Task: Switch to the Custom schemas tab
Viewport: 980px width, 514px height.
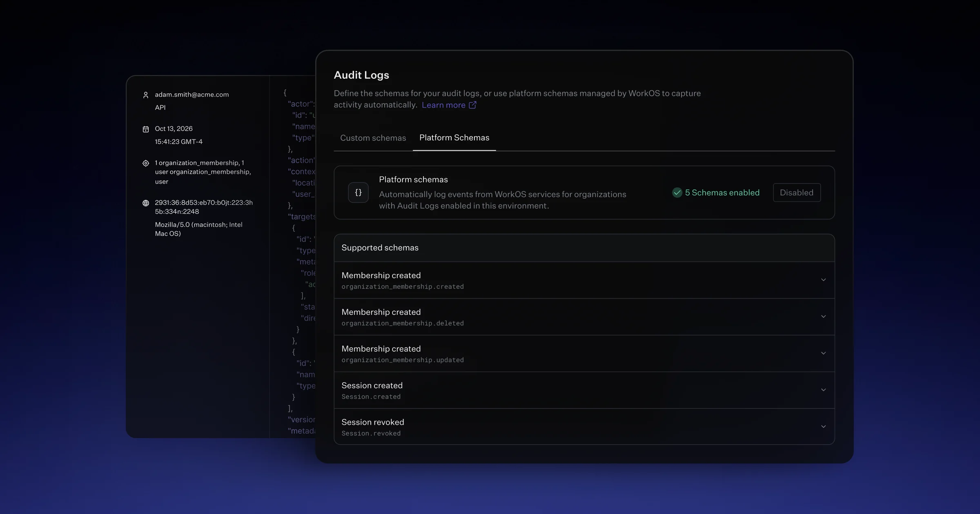Action: click(373, 138)
